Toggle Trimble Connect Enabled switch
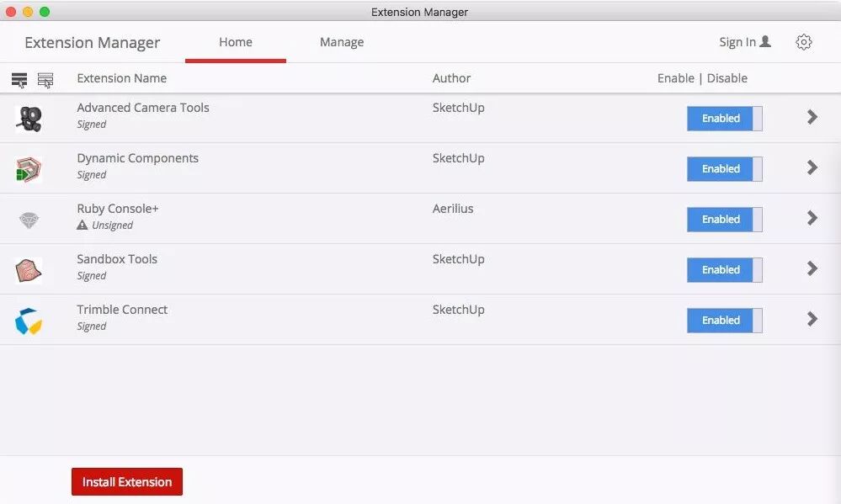Screen dimensions: 841x504 click(x=724, y=320)
